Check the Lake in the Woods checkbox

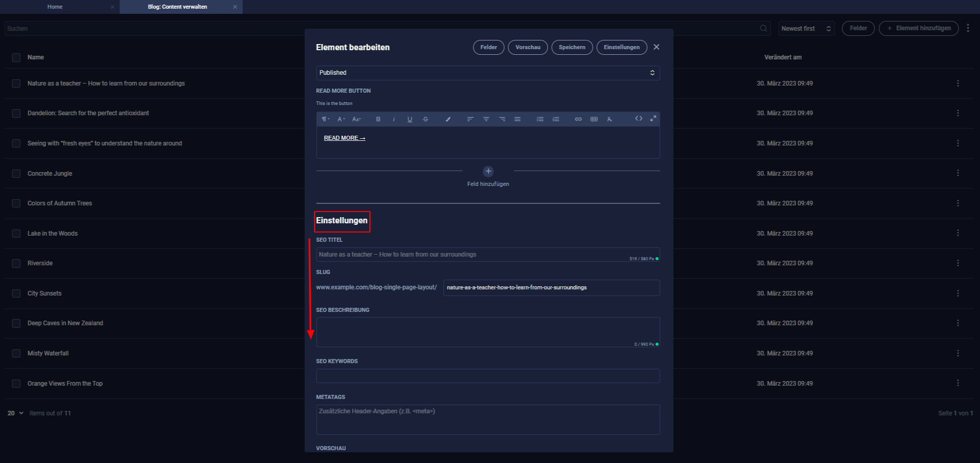(x=16, y=234)
